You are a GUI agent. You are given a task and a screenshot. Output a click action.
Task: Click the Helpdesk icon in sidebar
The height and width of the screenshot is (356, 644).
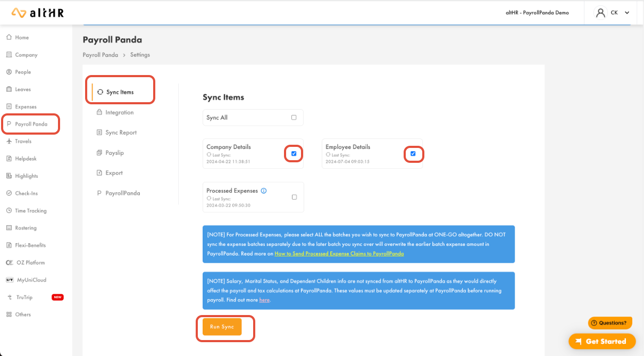[9, 159]
